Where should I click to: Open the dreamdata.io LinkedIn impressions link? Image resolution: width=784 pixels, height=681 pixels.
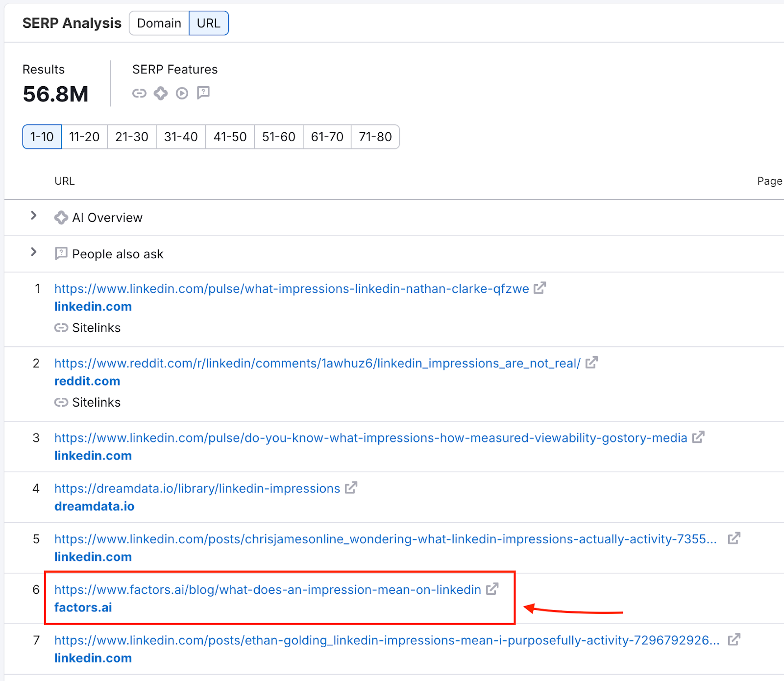196,488
